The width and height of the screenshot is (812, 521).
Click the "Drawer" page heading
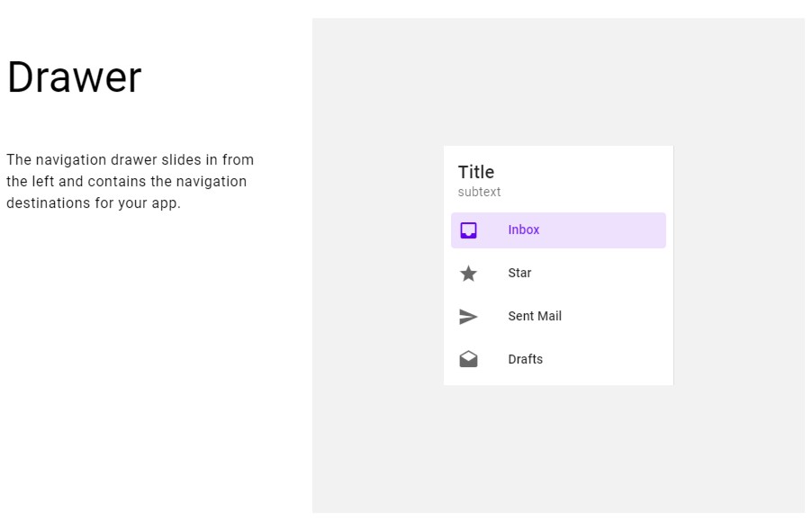(74, 77)
